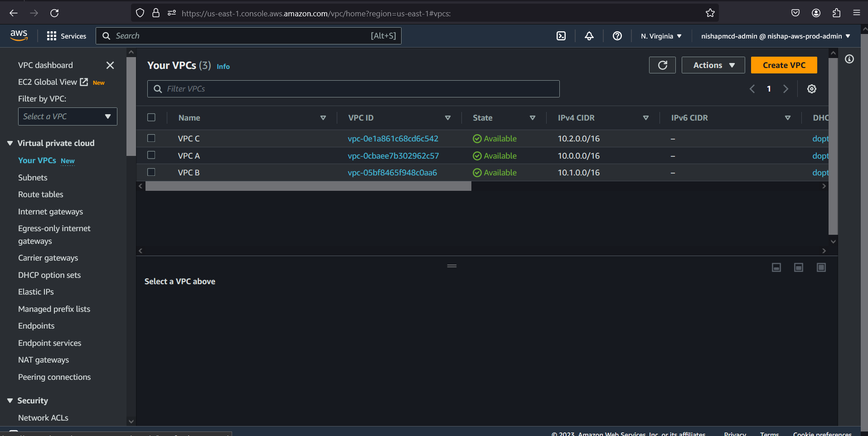Click the horizontal table scrollbar
Viewport: 868px width, 436px height.
tap(308, 186)
